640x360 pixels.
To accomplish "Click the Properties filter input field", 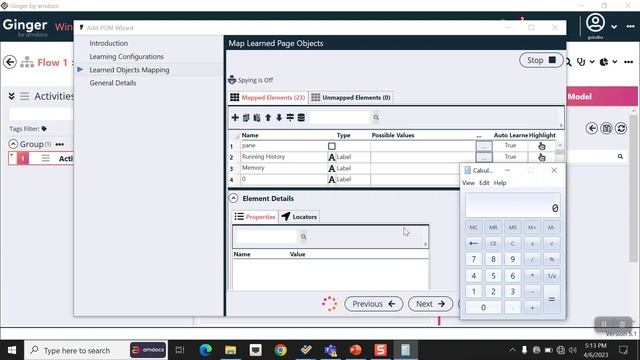I will (267, 237).
